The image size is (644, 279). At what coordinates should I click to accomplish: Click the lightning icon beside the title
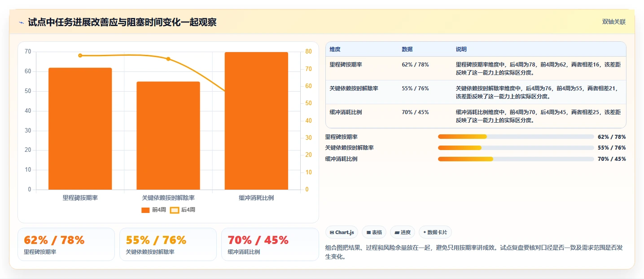click(x=22, y=22)
